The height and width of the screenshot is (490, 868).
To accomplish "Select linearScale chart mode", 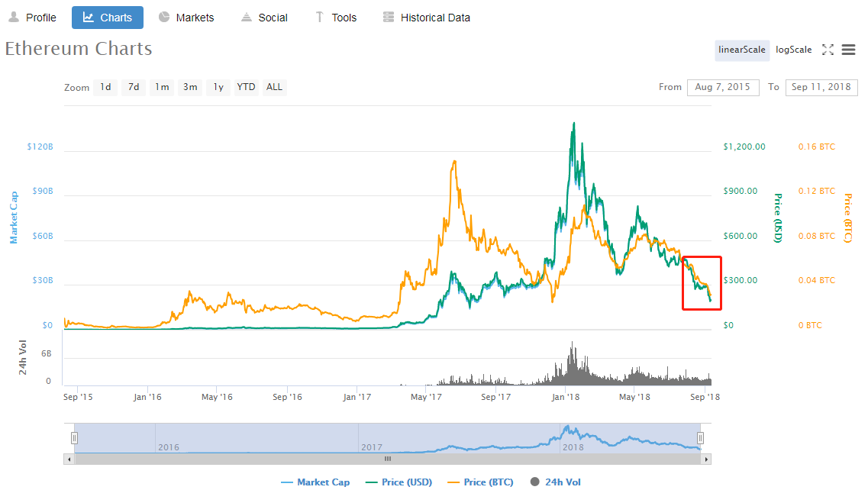I will [x=742, y=50].
